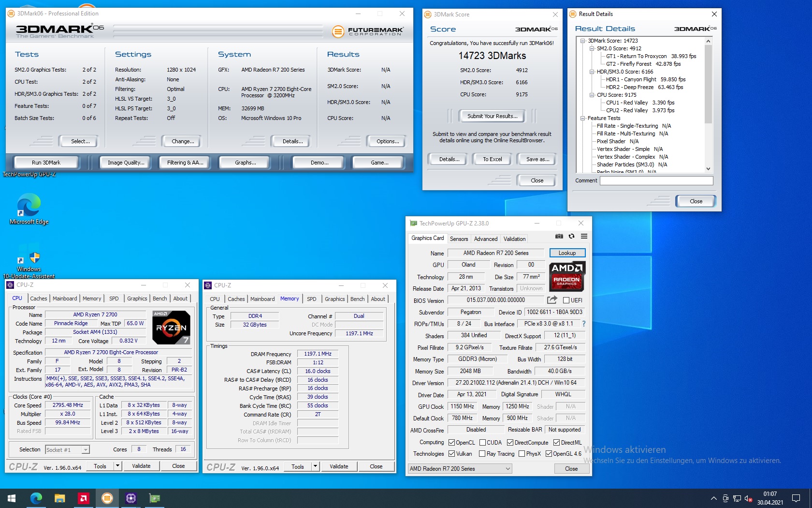The height and width of the screenshot is (508, 812).
Task: Click the 3DMark06 title bar icon
Action: [x=11, y=14]
